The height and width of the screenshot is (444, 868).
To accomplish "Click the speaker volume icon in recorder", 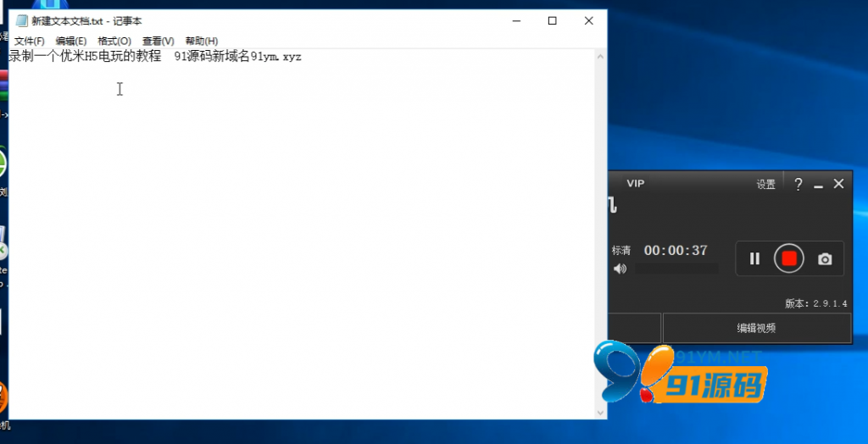I will pos(620,269).
